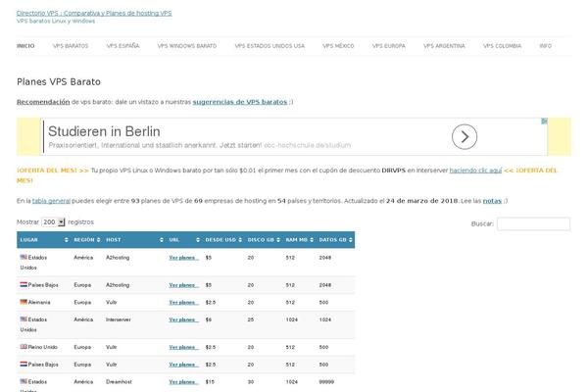
Task: Click the ad's circular arrow button
Action: (x=465, y=136)
